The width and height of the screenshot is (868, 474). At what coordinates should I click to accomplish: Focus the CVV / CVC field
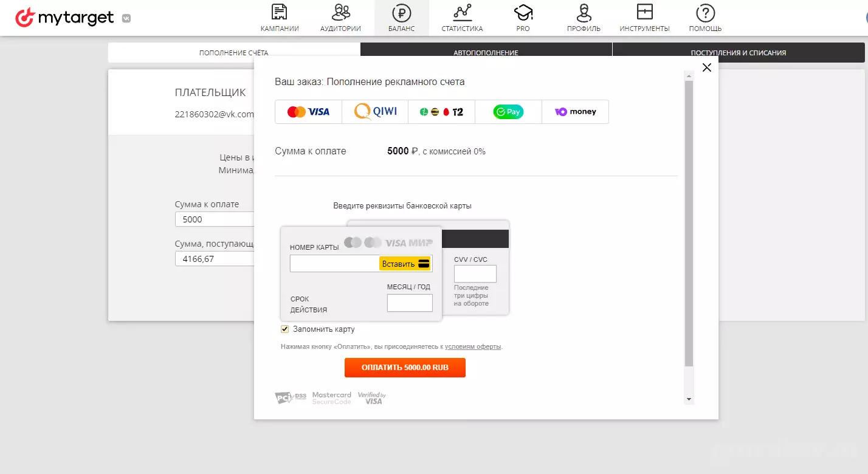click(475, 273)
